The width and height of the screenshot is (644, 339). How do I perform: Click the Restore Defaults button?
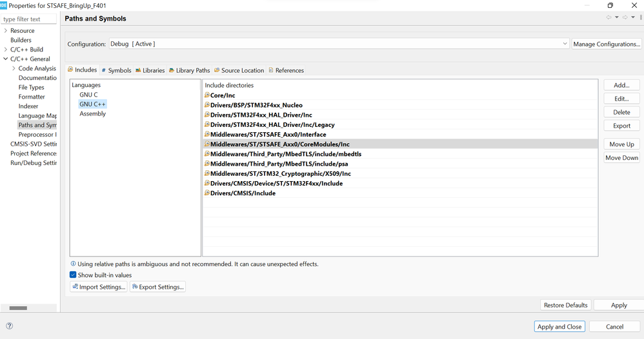tap(565, 305)
